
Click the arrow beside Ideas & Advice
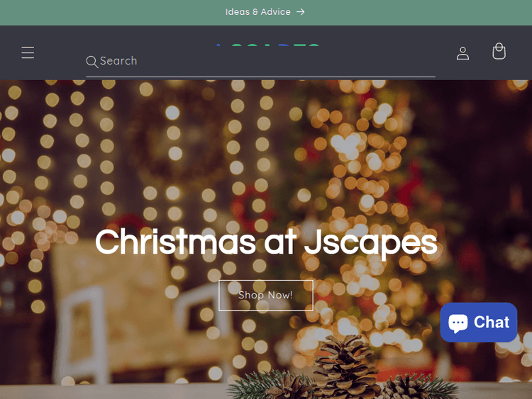[300, 12]
